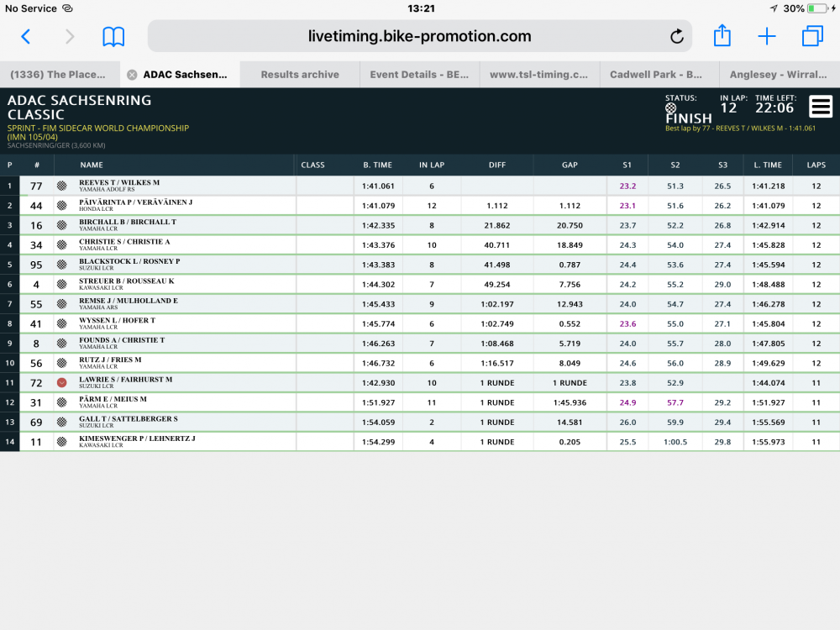Click the TIME LEFT 22:06 display
The image size is (840, 630).
click(x=775, y=104)
